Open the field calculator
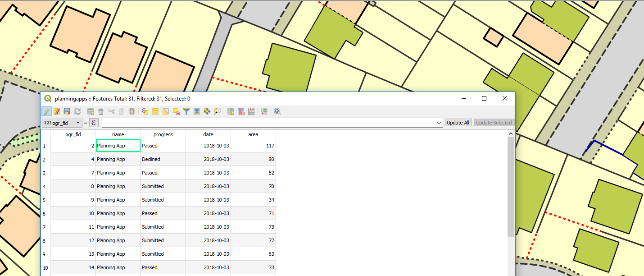Viewport: 644px width, 276px height. (251, 111)
